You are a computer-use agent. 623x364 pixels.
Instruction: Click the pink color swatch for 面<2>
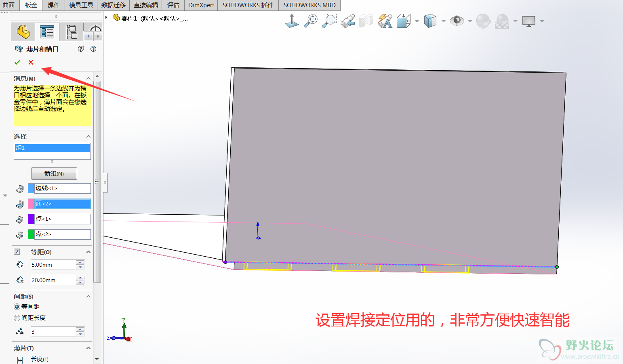coord(31,204)
